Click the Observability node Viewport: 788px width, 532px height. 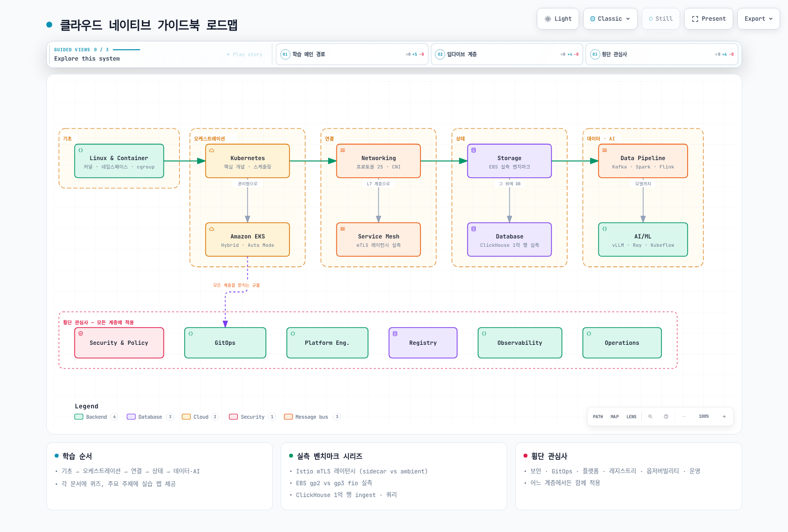point(520,343)
